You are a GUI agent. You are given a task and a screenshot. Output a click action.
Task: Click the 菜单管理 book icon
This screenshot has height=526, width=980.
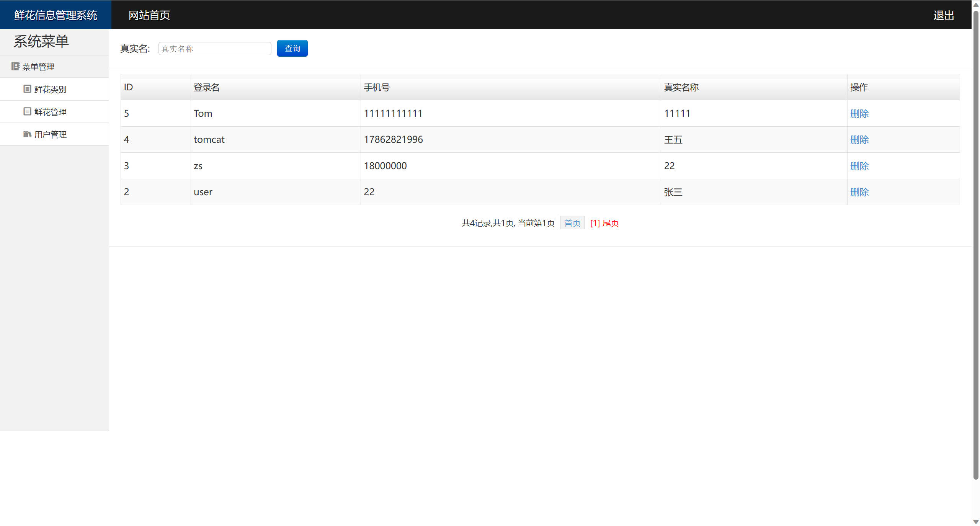(15, 66)
